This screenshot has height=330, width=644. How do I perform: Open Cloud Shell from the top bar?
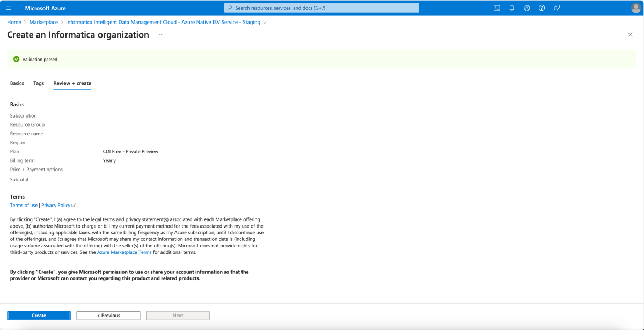click(x=497, y=8)
